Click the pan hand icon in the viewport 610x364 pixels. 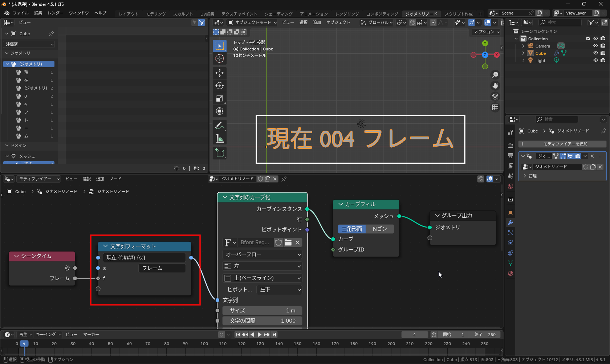pos(495,86)
